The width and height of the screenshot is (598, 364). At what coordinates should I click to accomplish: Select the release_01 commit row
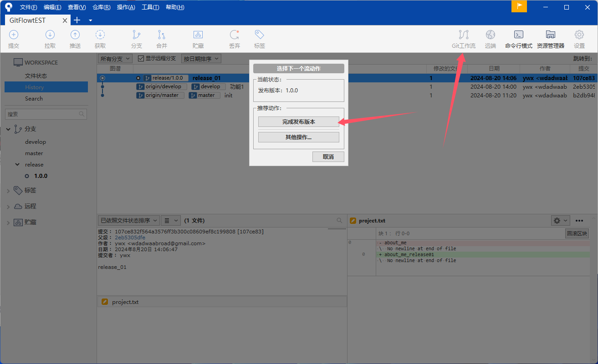point(347,78)
